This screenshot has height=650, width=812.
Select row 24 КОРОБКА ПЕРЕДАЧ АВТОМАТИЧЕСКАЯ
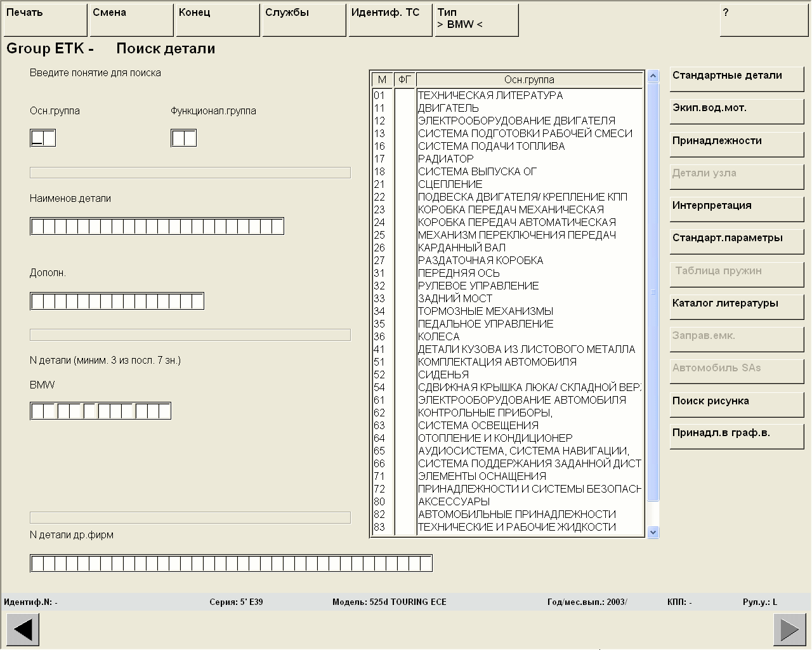point(507,222)
